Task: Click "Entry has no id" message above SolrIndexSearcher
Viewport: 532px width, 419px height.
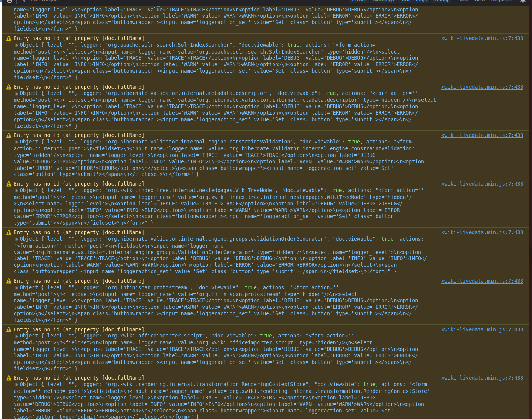Action: (79, 38)
